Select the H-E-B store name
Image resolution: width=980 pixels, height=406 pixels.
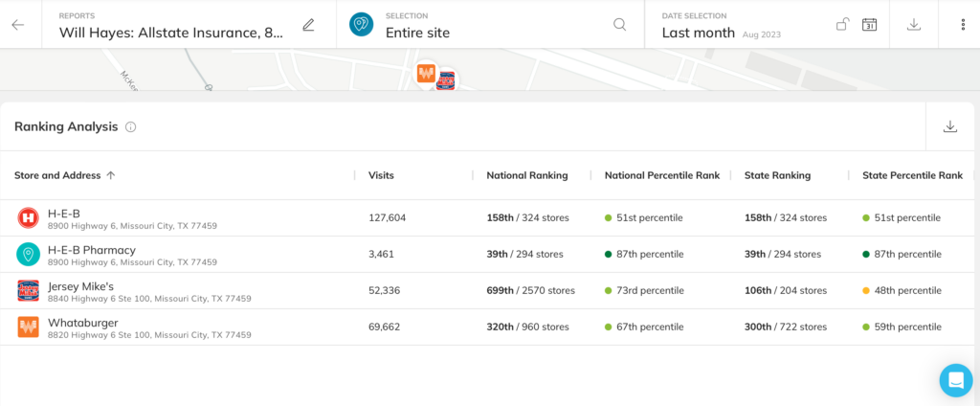(64, 214)
